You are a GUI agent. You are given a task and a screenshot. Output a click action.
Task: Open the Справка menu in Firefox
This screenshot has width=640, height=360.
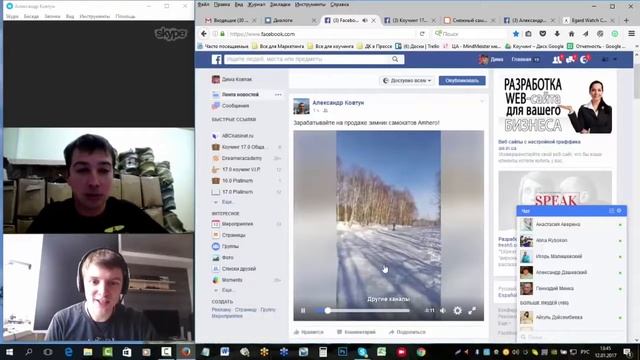click(x=340, y=4)
